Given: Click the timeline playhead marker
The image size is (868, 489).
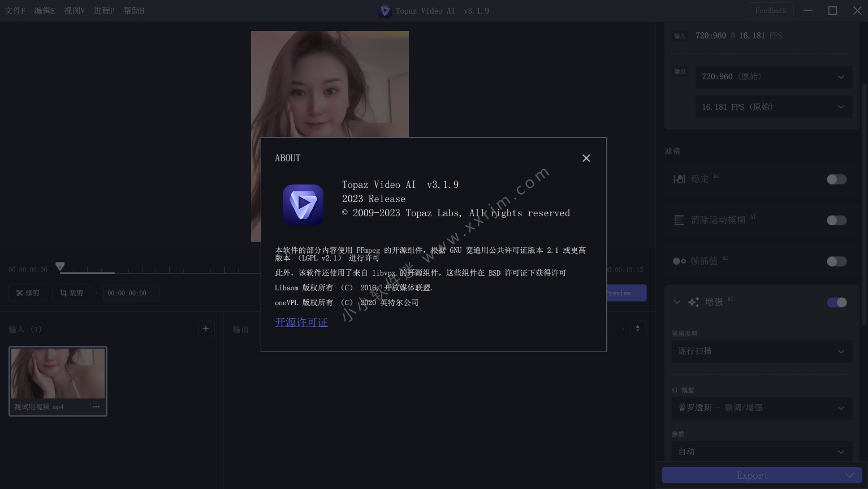Looking at the screenshot, I should point(60,267).
